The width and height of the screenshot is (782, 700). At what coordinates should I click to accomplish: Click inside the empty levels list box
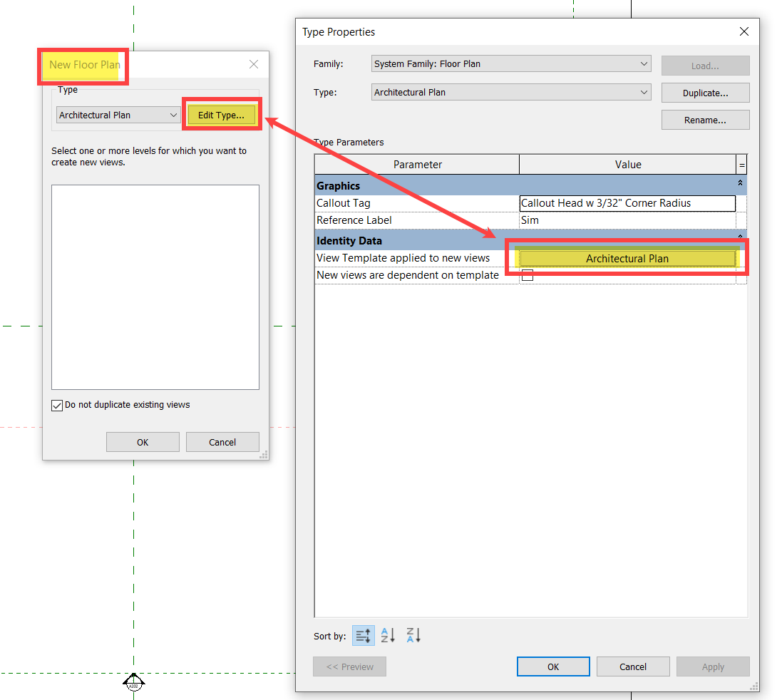(x=155, y=285)
